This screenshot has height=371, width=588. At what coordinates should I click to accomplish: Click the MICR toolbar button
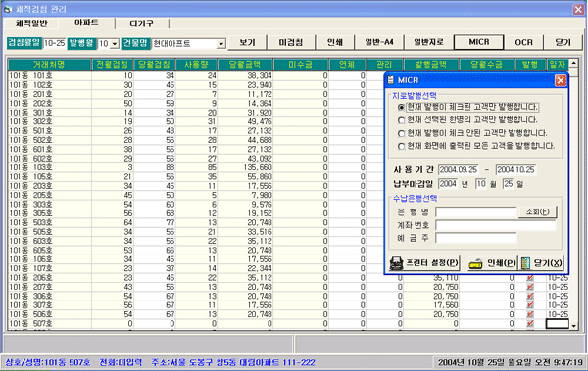click(479, 42)
